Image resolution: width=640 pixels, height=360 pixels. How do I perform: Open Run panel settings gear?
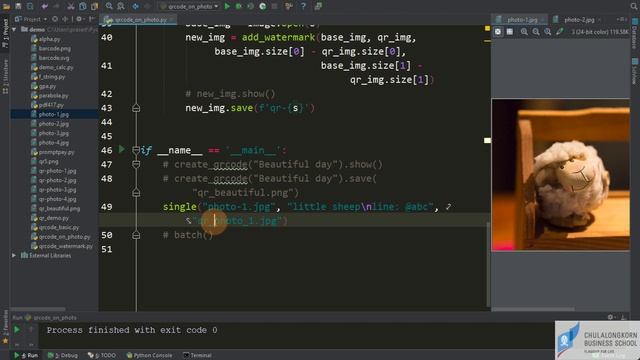pyautogui.click(x=610, y=317)
